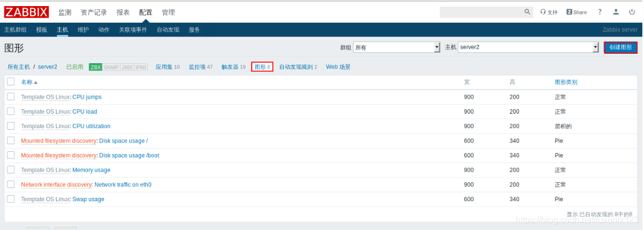Click Pie type in Swap usage row

click(559, 199)
